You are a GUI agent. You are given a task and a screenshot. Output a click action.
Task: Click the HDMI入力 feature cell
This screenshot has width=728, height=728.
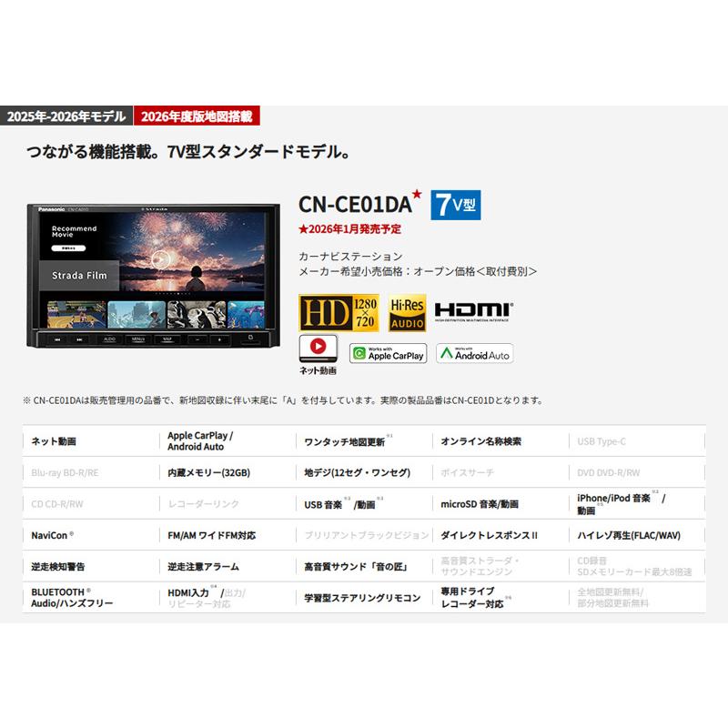click(x=227, y=598)
